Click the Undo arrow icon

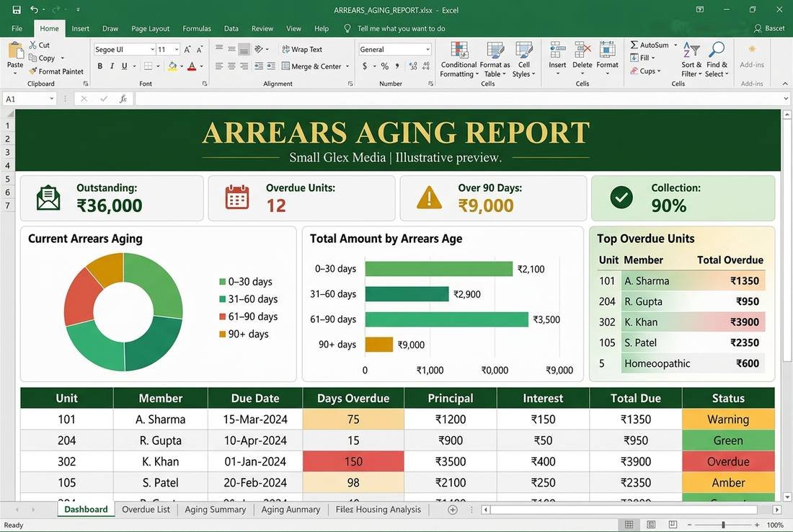pyautogui.click(x=34, y=9)
